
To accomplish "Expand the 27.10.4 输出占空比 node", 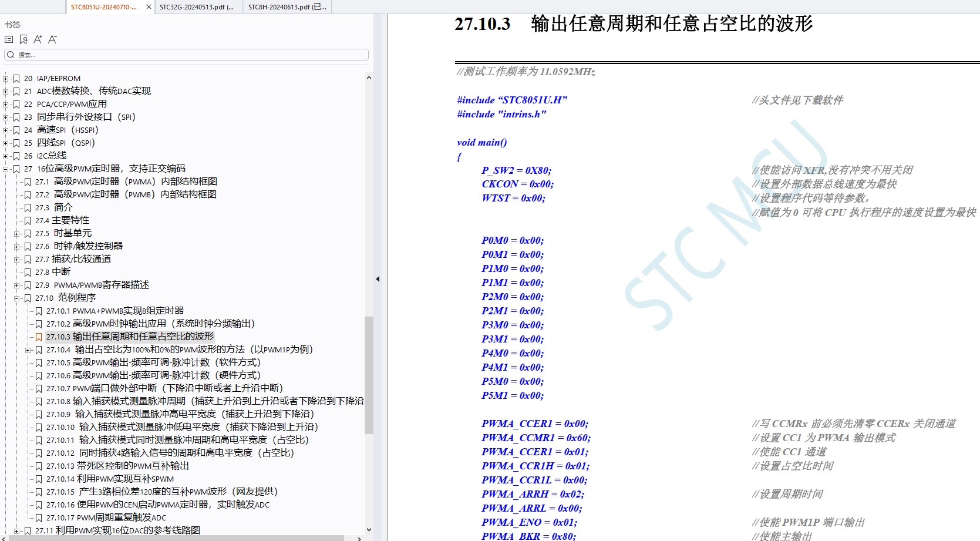I will coord(28,350).
